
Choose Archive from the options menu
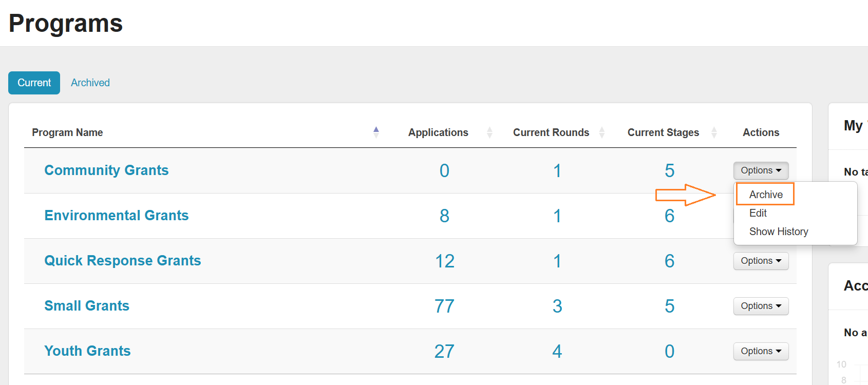765,195
